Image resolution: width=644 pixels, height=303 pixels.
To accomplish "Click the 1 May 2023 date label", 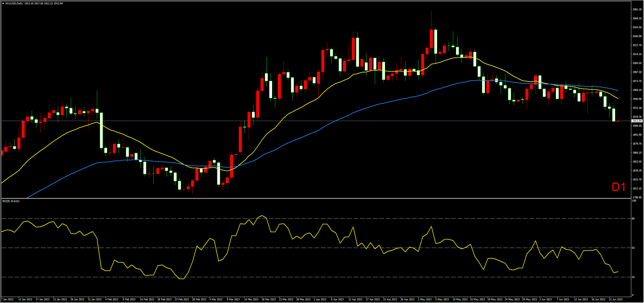I will click(x=425, y=299).
